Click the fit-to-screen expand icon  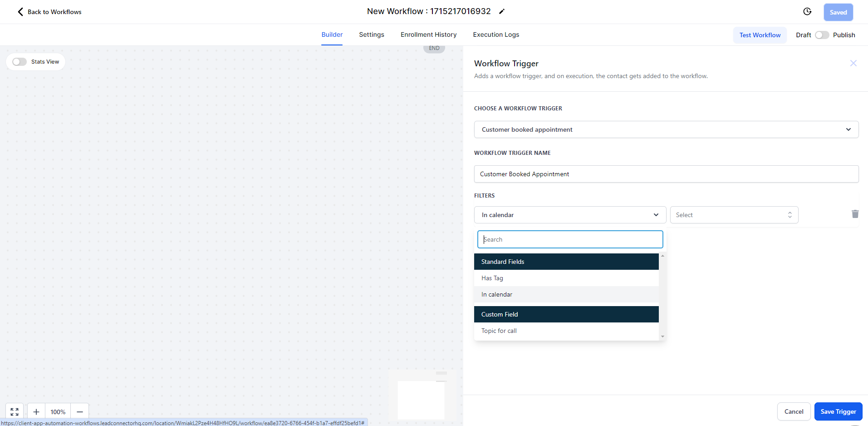(15, 411)
